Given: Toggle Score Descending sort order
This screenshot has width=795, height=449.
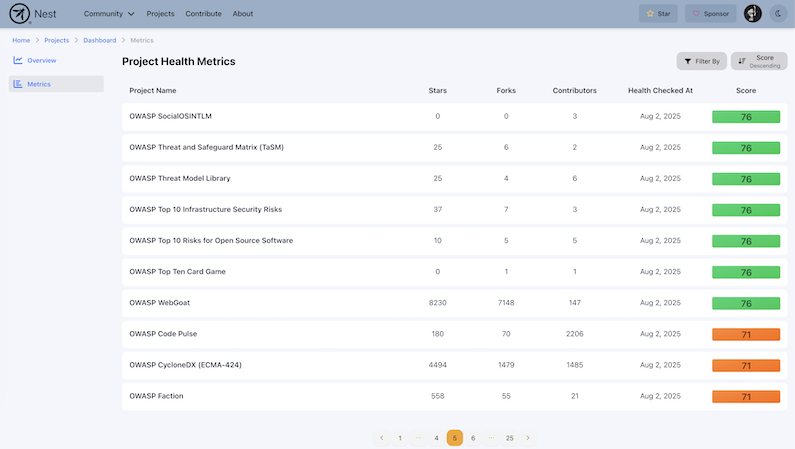Looking at the screenshot, I should pos(759,61).
